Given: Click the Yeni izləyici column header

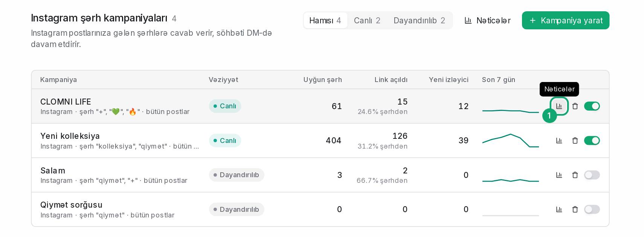Looking at the screenshot, I should [449, 80].
